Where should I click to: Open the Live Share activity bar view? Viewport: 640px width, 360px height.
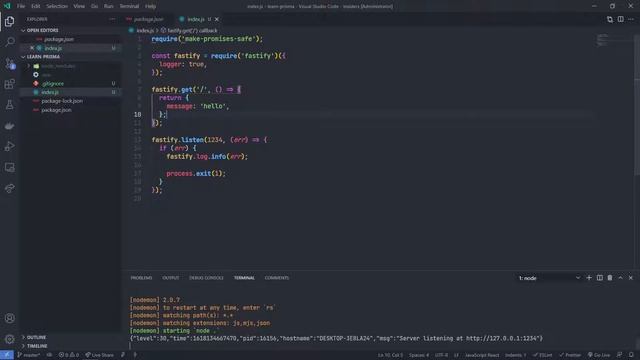coord(10,188)
